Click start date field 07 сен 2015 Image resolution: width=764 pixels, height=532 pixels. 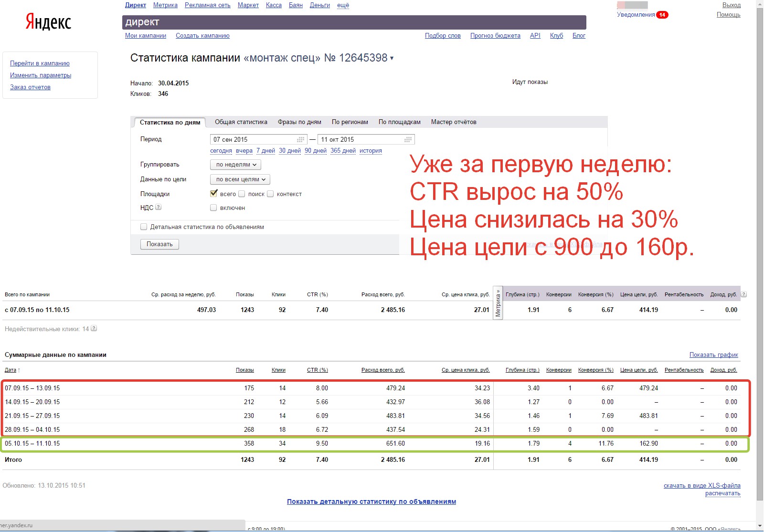pyautogui.click(x=258, y=139)
